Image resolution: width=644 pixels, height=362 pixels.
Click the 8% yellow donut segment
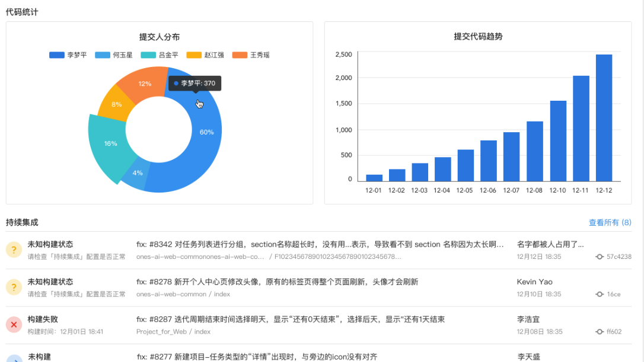(x=116, y=104)
